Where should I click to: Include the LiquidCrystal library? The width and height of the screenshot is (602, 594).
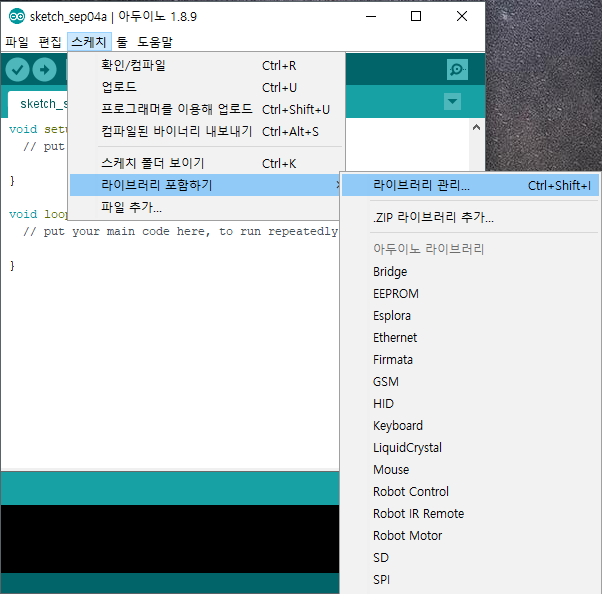[470, 448]
